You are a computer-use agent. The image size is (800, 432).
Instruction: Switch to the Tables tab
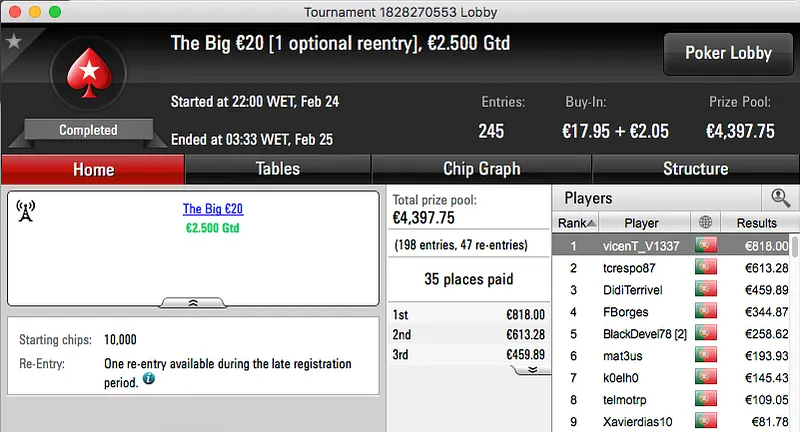(x=277, y=169)
